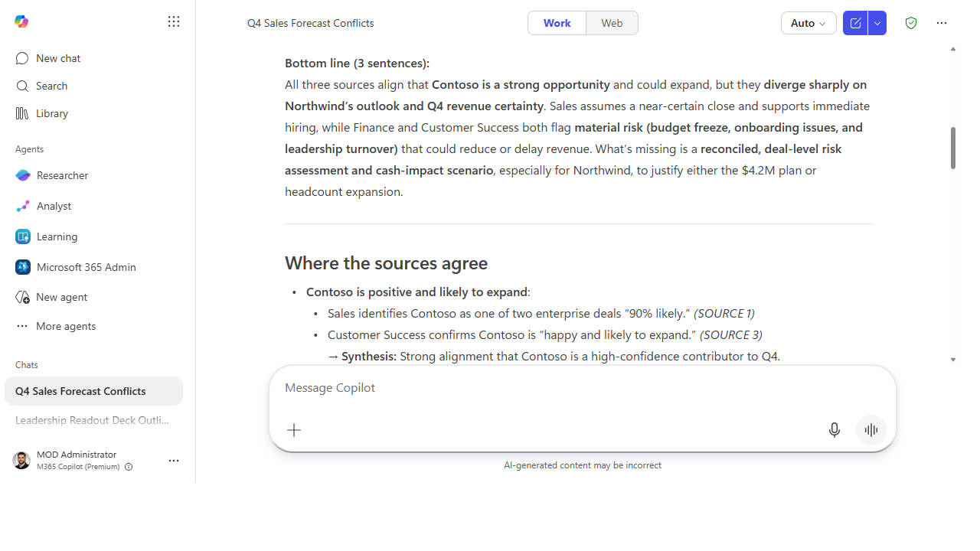Click the Copilot logo icon
Image resolution: width=980 pixels, height=551 pixels.
point(21,21)
